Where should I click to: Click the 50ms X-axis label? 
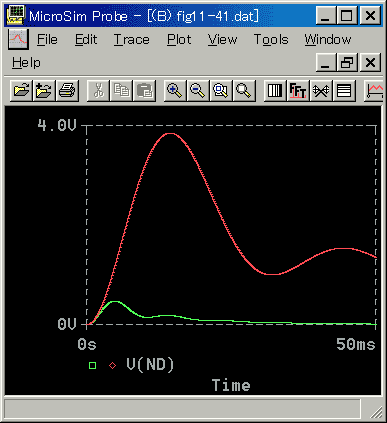356,344
